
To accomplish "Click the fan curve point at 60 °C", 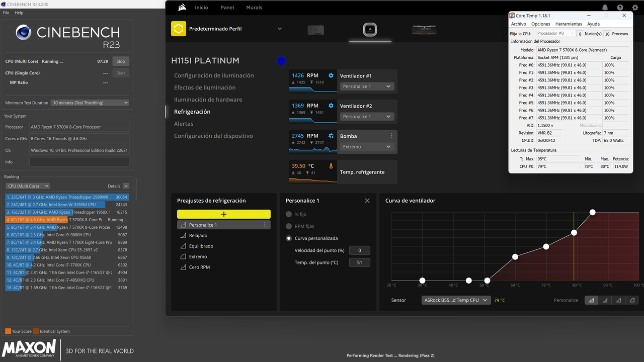I will 515,257.
